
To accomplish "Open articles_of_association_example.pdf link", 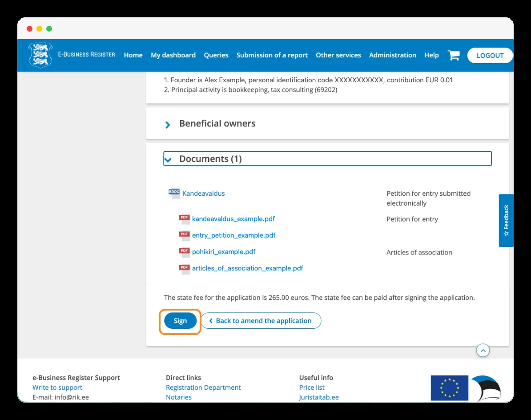I will coord(248,268).
